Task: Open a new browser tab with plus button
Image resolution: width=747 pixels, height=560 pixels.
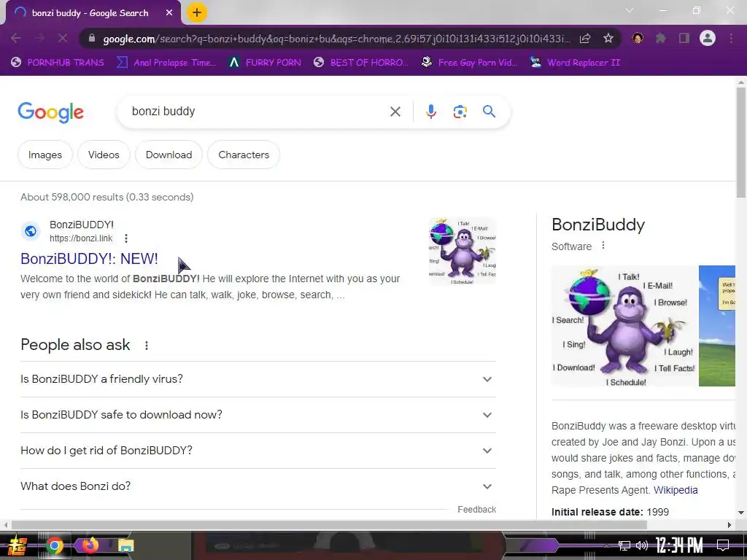Action: coord(197,13)
